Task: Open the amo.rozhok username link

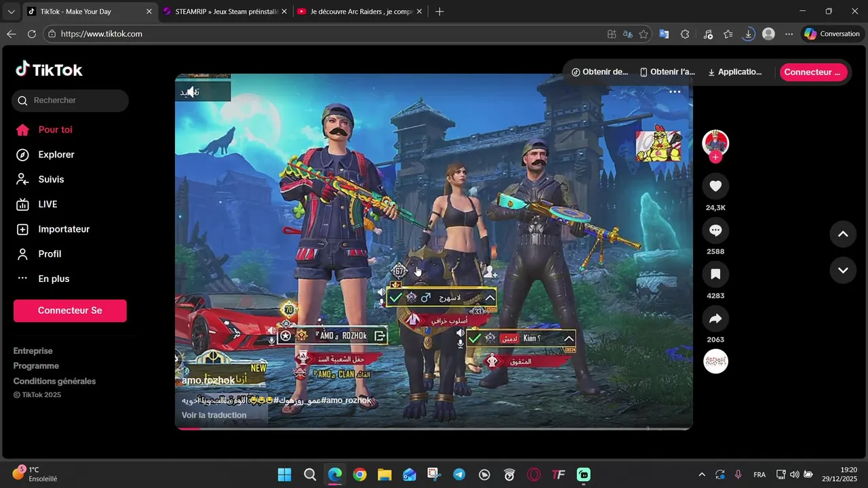Action: click(208, 380)
